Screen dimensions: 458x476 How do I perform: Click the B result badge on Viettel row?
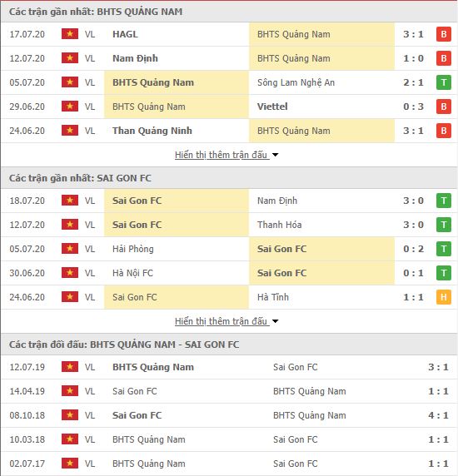pos(443,107)
